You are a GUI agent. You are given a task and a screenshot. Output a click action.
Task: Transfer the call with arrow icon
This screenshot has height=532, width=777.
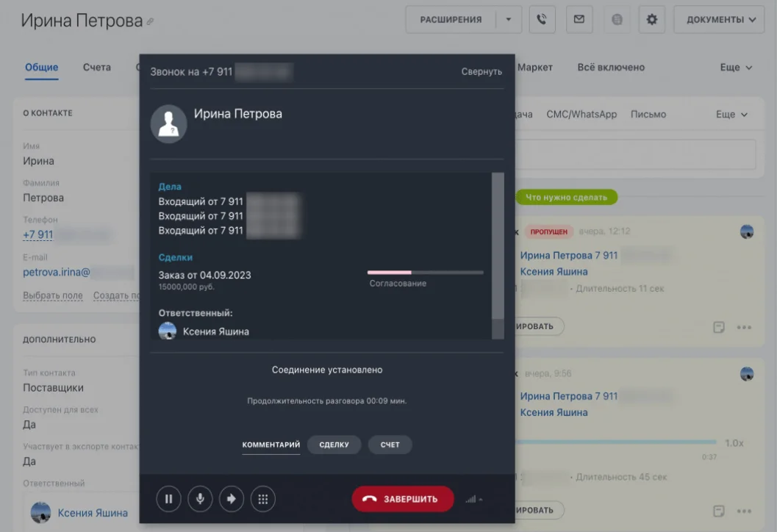point(232,499)
